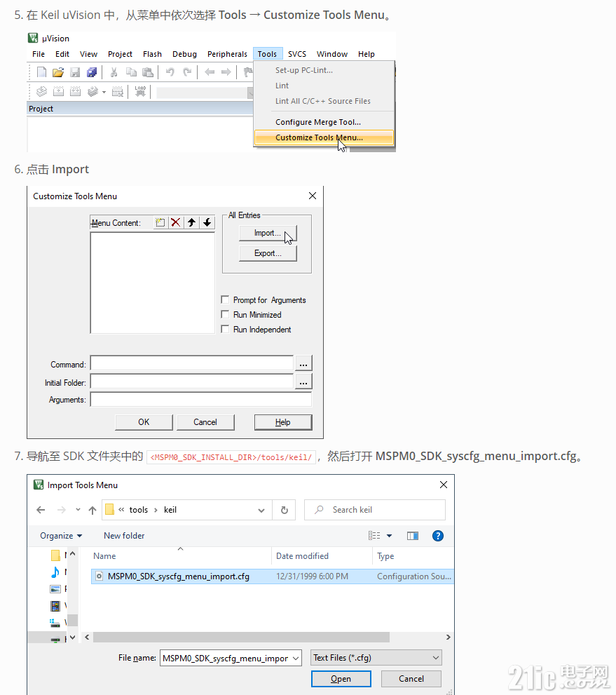Open the File menu in µVision
Image resolution: width=616 pixels, height=695 pixels.
39,54
